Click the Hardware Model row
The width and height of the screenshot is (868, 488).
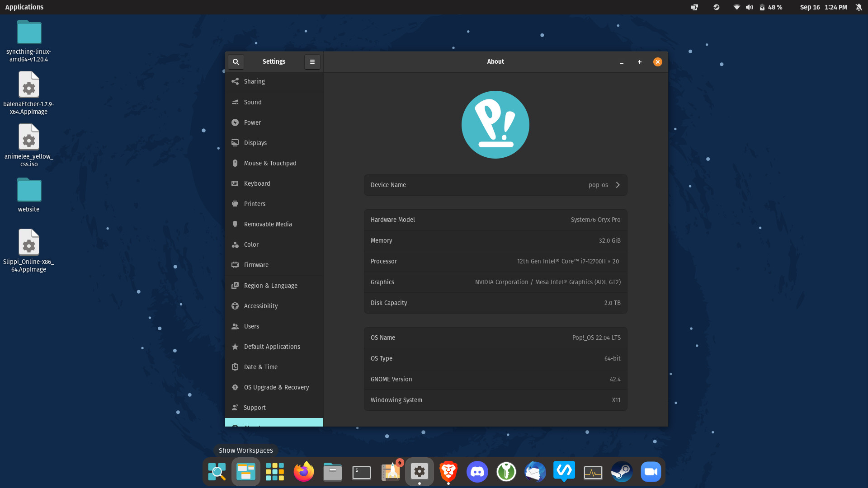pos(495,220)
